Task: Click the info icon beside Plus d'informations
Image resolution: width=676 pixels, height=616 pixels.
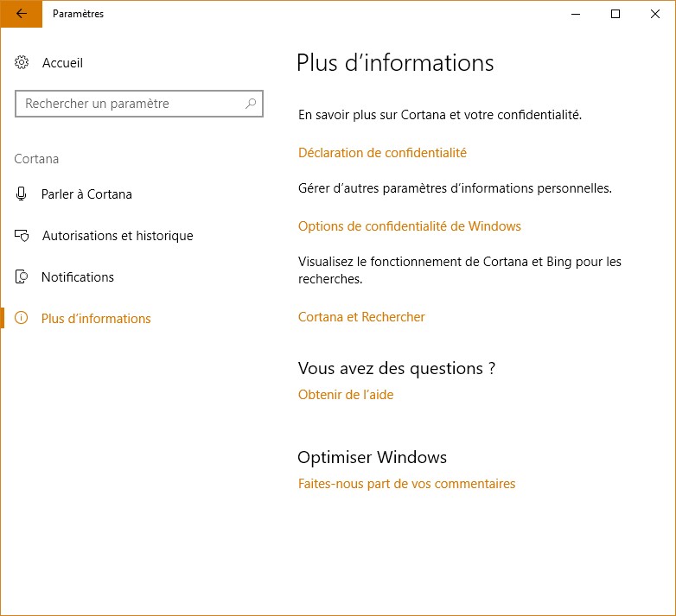Action: 21,318
